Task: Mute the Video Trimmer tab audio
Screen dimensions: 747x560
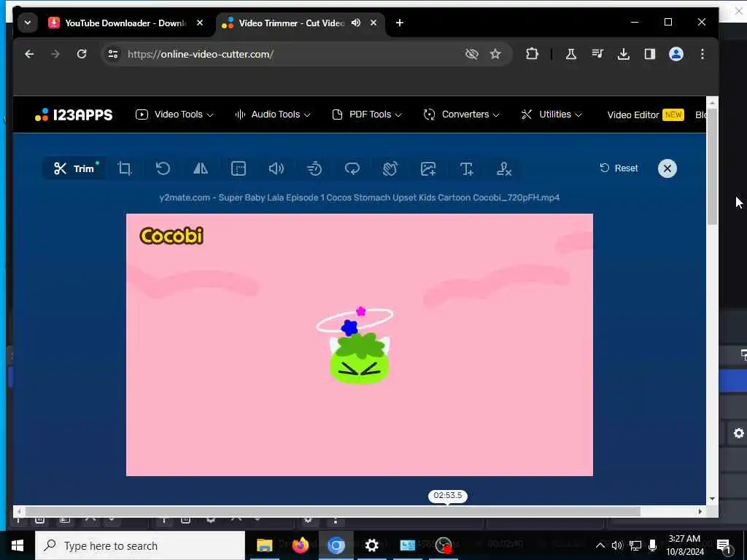Action: click(356, 23)
